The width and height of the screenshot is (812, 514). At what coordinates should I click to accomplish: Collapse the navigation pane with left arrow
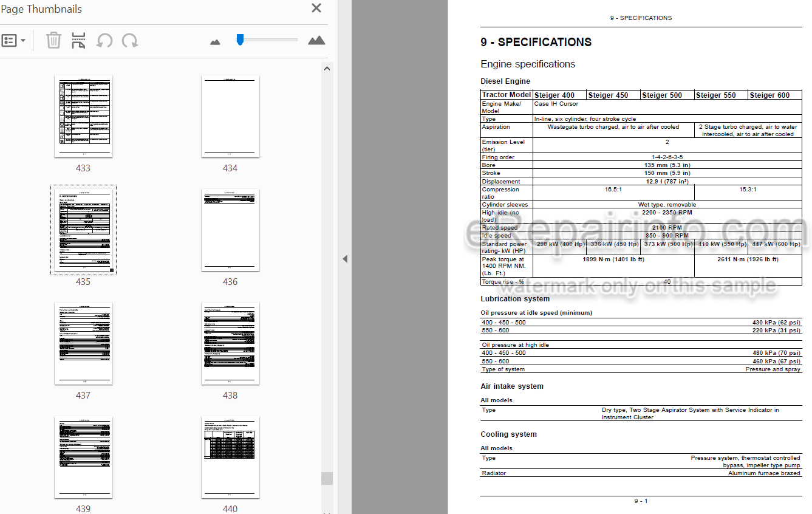pos(345,259)
